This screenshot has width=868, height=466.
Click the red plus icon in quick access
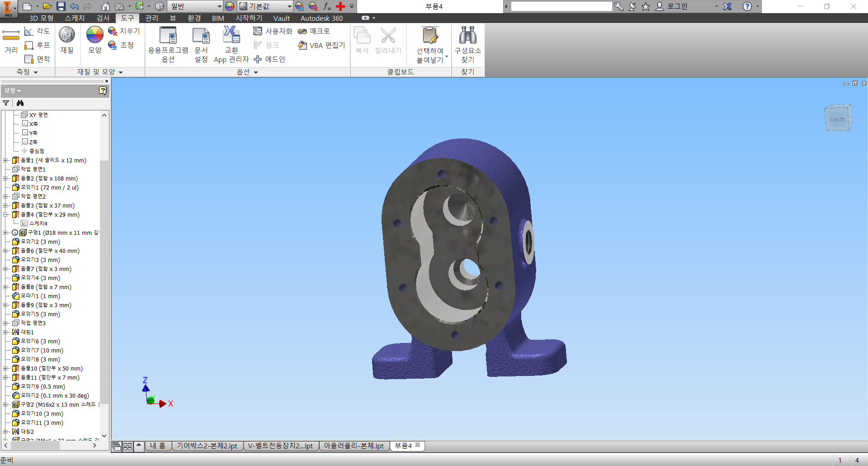[x=340, y=6]
